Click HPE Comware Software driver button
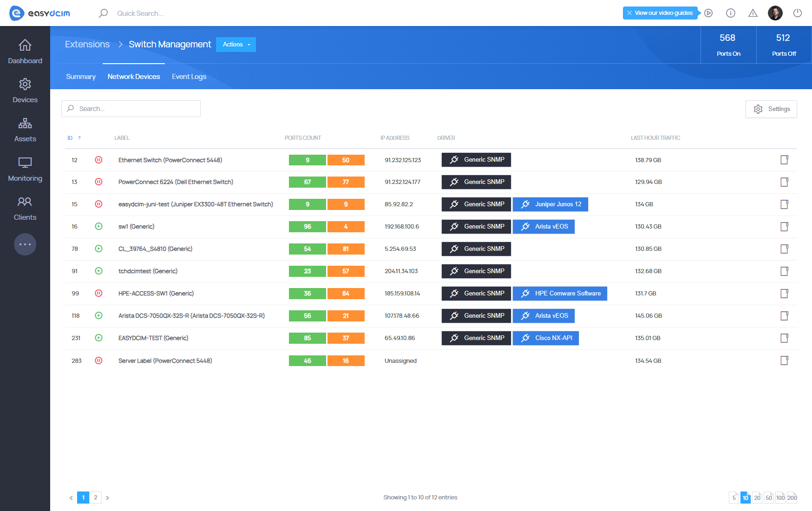Viewport: 812px width, 511px height. tap(560, 294)
